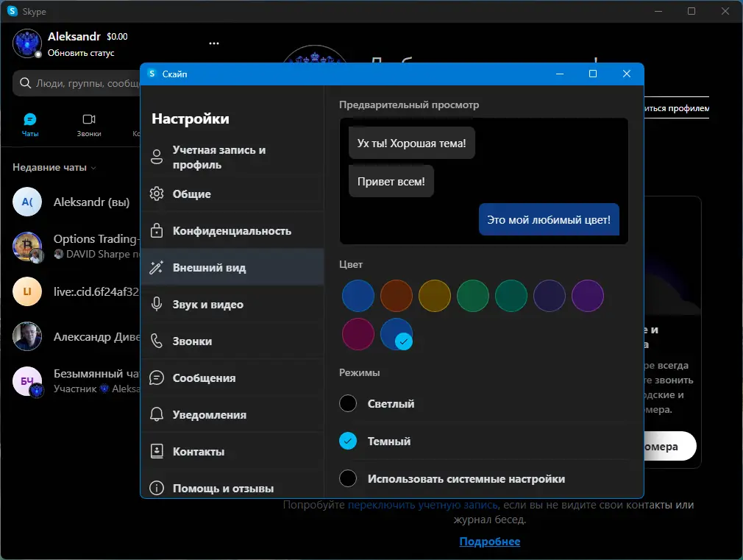This screenshot has height=560, width=743.
Task: Click the Подробнее link
Action: tap(489, 541)
